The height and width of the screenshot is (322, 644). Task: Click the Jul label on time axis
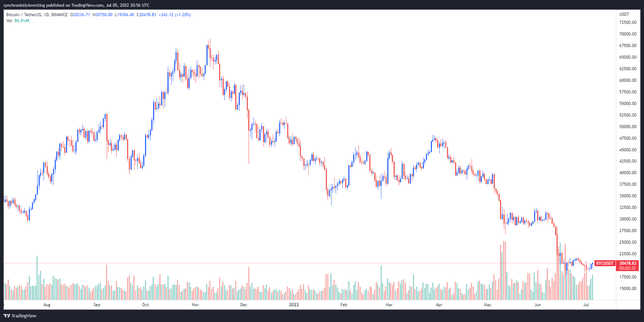[586, 305]
